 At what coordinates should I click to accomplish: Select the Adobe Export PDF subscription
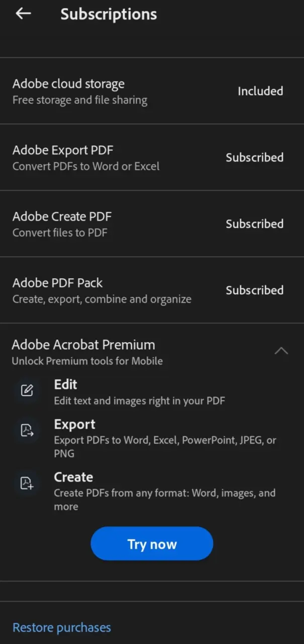click(152, 157)
